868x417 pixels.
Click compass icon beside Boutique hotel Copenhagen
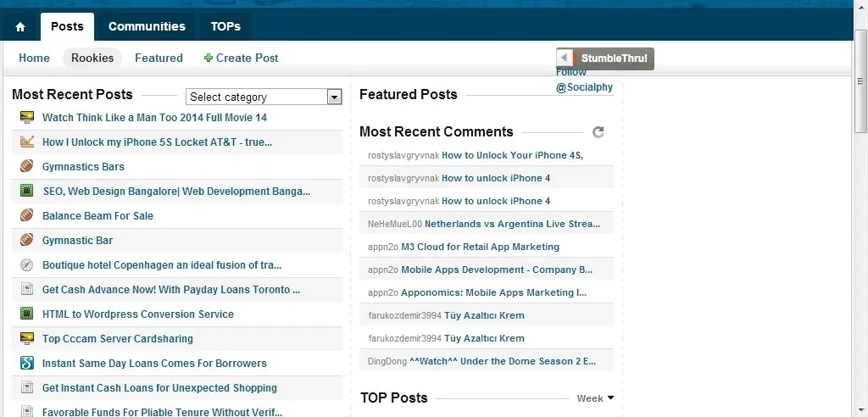point(26,264)
